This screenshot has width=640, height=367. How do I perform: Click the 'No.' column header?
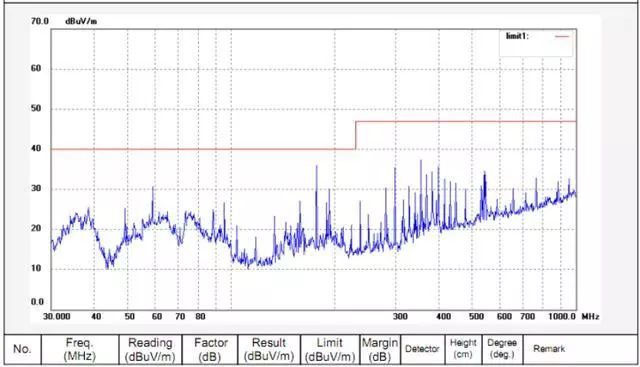[22, 349]
